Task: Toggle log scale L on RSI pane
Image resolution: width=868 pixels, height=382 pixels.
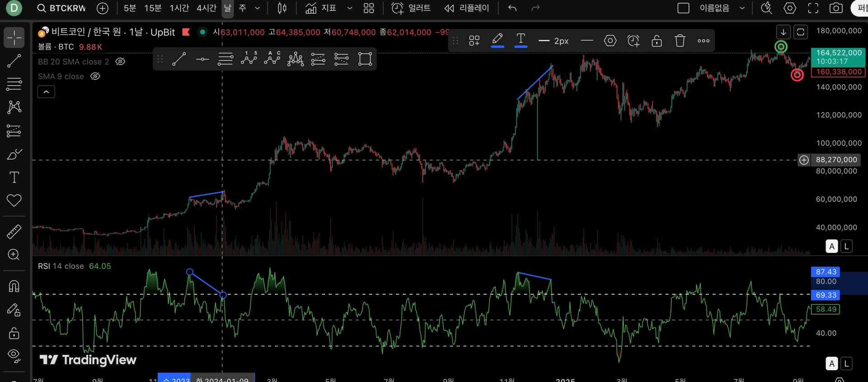Action: [x=846, y=363]
